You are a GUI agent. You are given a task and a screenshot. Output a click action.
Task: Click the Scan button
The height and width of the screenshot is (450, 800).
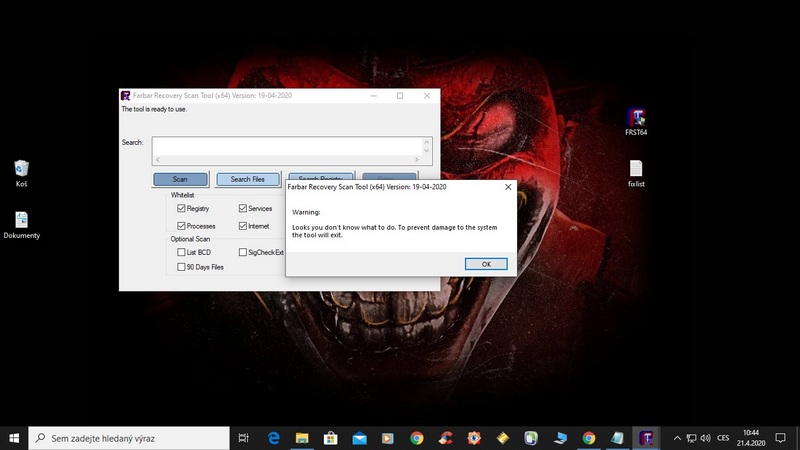pos(180,179)
